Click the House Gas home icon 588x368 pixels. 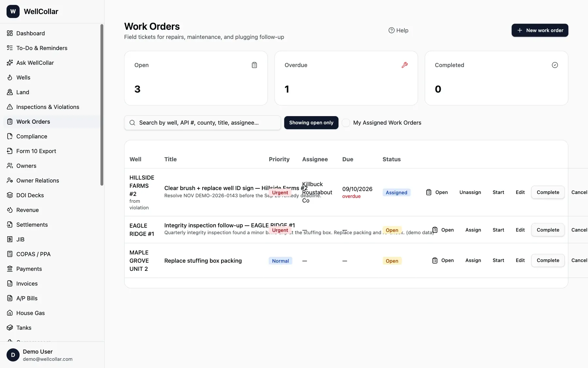[x=10, y=313]
